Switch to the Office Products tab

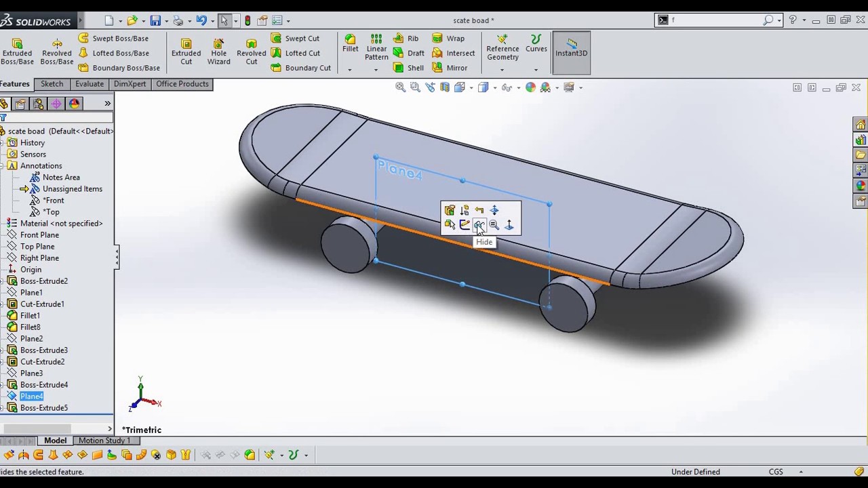182,84
